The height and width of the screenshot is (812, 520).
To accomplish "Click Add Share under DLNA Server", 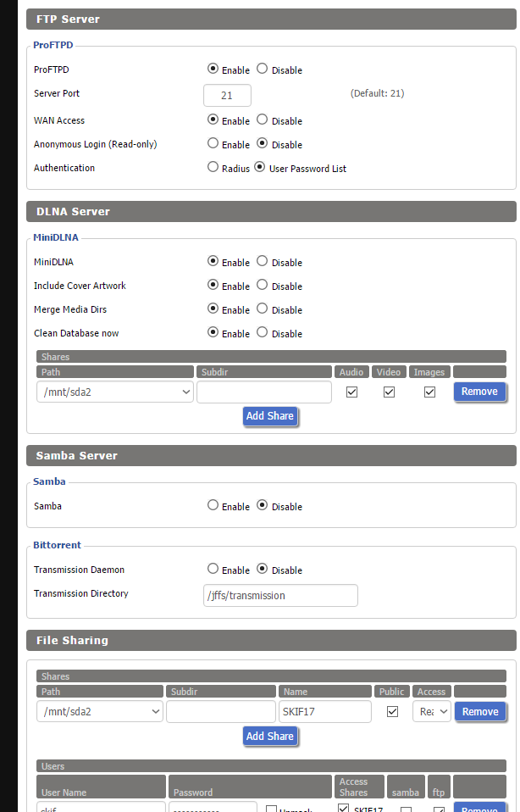I will point(269,416).
